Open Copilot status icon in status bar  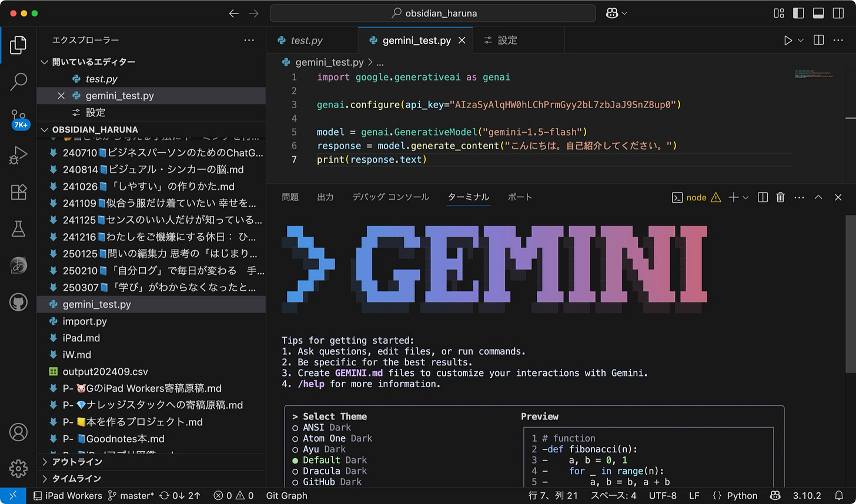click(775, 495)
